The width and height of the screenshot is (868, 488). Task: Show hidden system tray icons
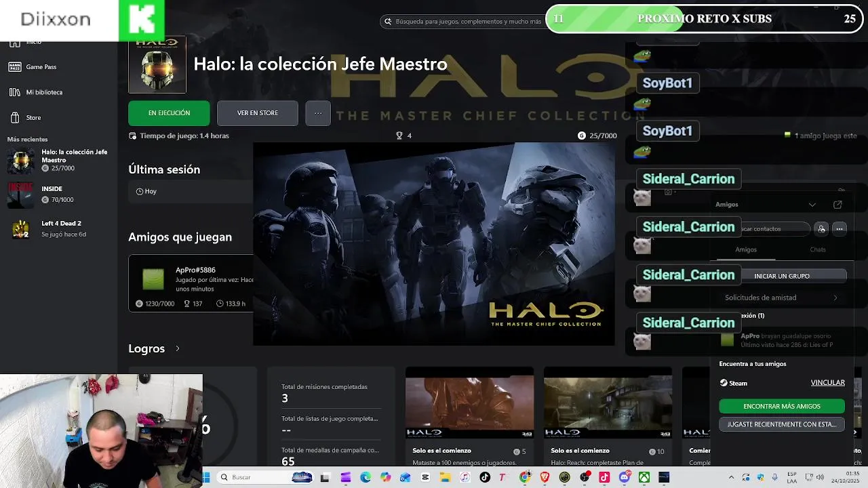click(x=731, y=477)
